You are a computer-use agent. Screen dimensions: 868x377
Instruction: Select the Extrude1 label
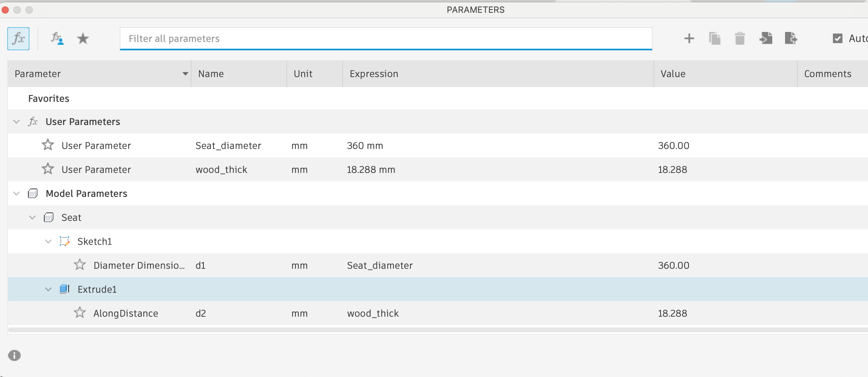coord(97,290)
